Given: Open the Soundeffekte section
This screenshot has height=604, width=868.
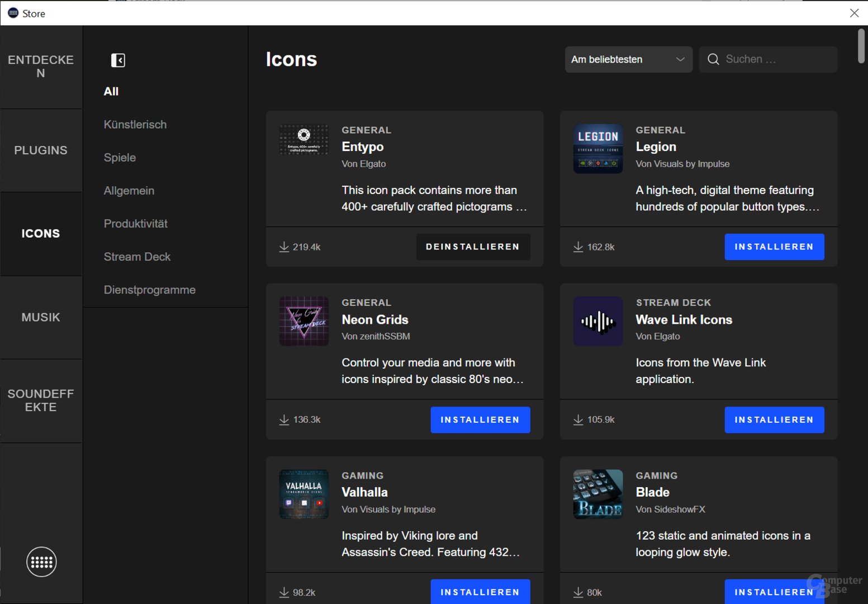Looking at the screenshot, I should pyautogui.click(x=41, y=400).
